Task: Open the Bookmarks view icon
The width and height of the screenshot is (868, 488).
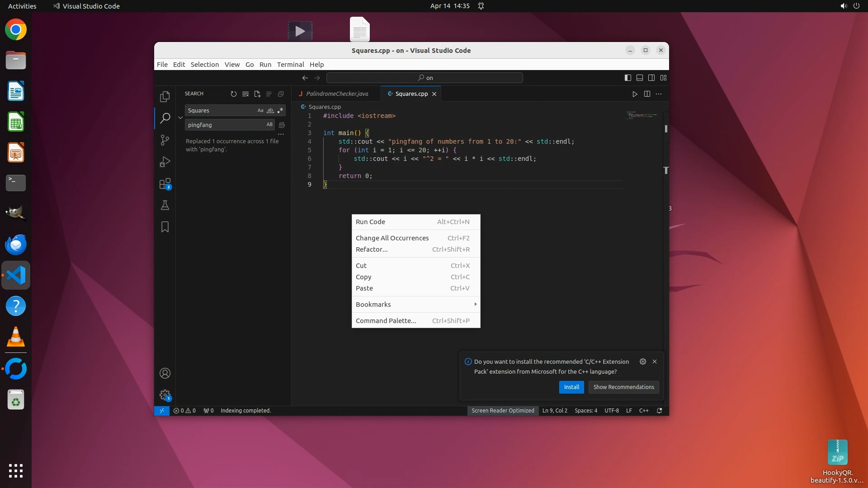Action: click(x=165, y=227)
